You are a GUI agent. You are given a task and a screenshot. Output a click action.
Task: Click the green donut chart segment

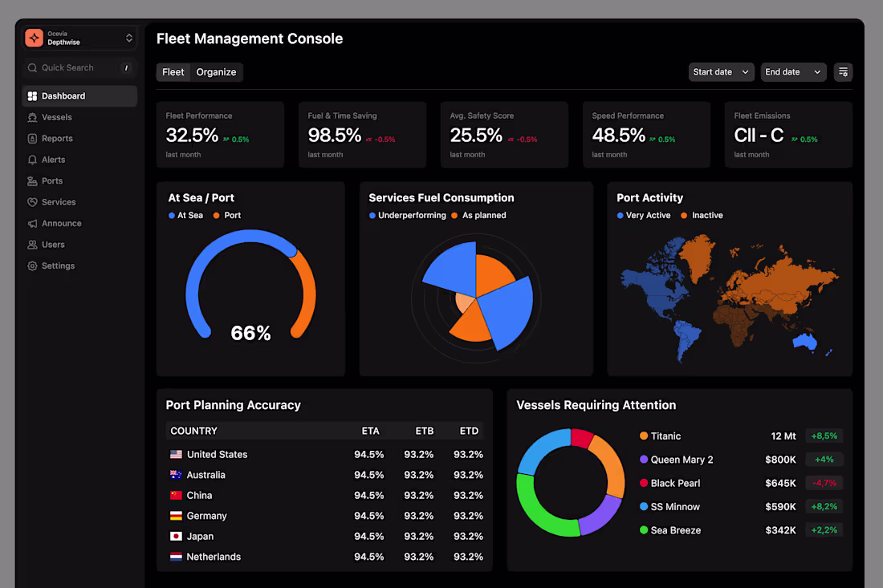click(x=538, y=515)
